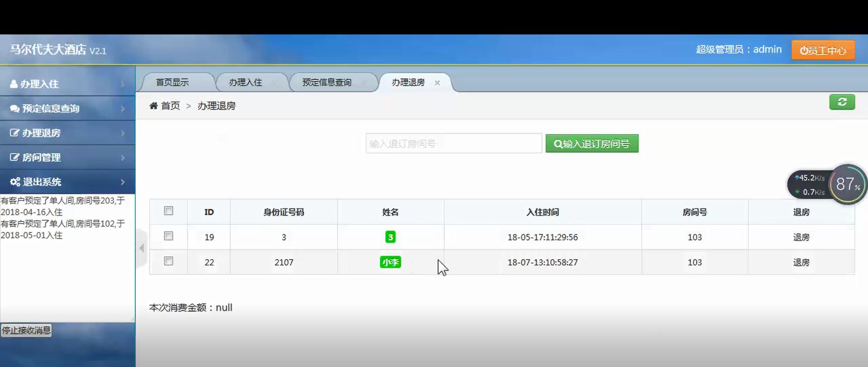This screenshot has width=868, height=367.
Task: Check the box for row ID 19
Action: click(x=168, y=236)
